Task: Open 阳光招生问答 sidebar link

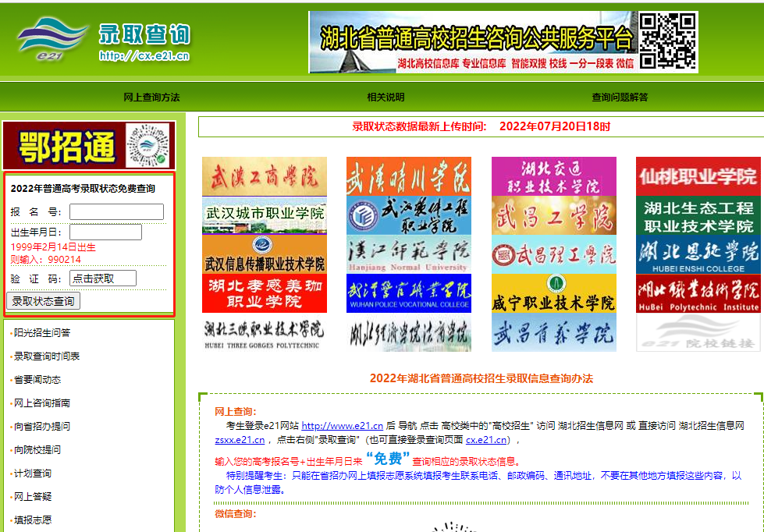Action: [x=42, y=333]
